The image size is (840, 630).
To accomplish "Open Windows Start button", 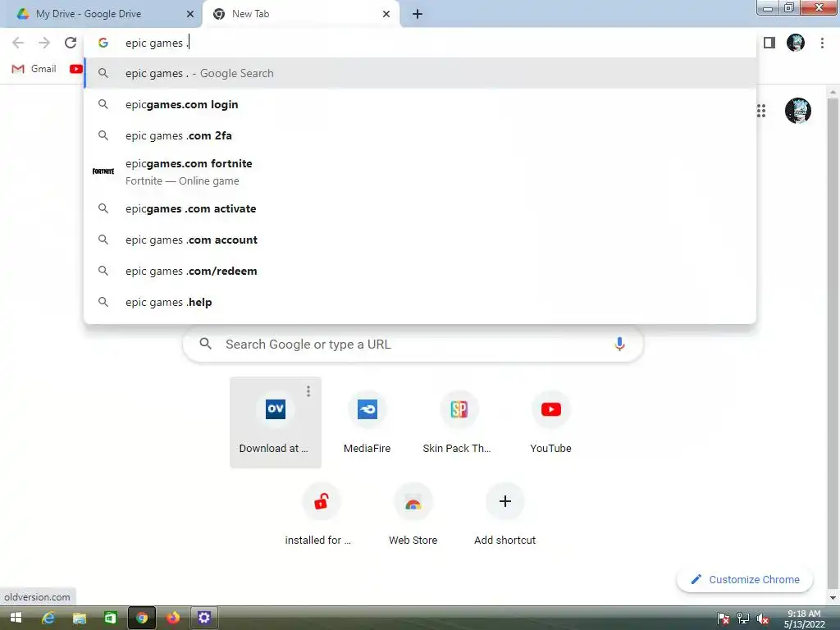I will point(16,619).
